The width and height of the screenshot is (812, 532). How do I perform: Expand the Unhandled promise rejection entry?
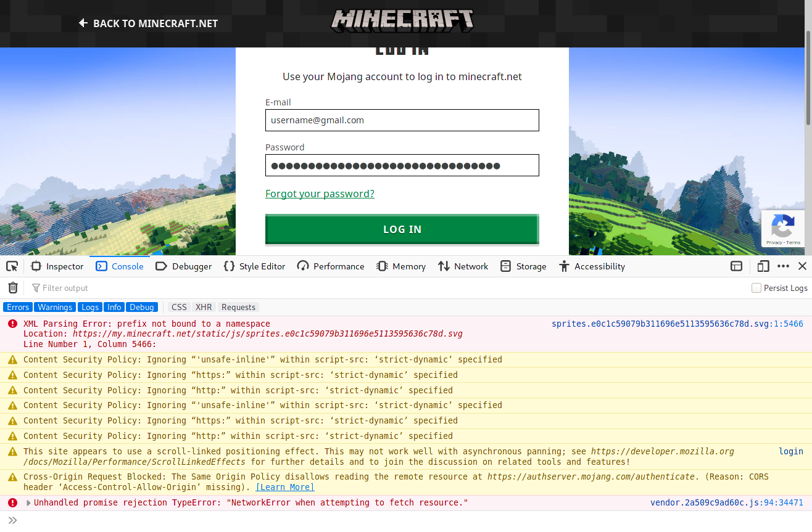pos(28,503)
